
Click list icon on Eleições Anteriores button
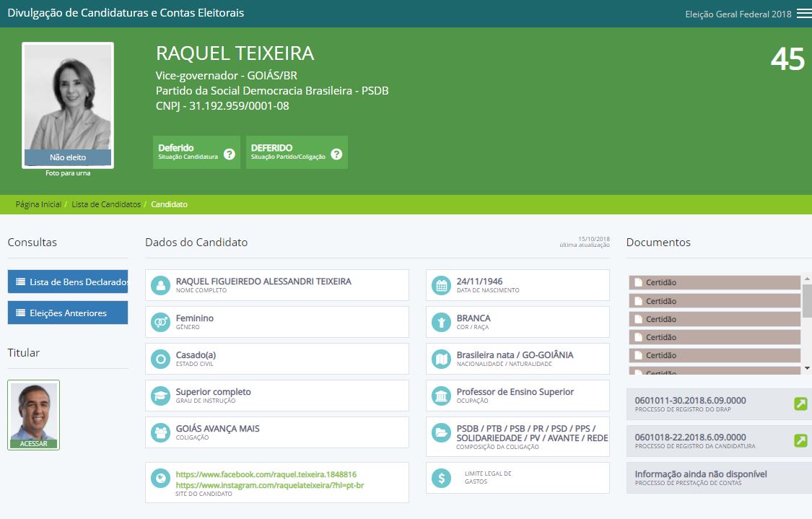pyautogui.click(x=21, y=313)
